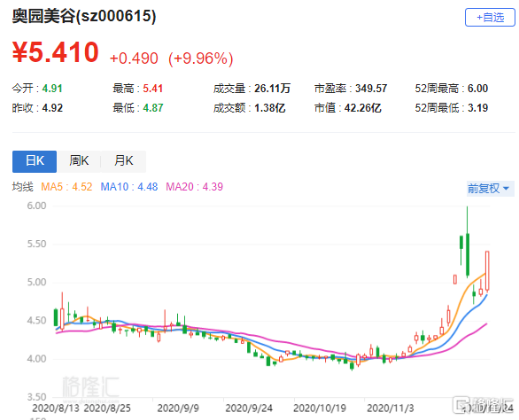519x420 pixels.
Task: Click the 52周最低 value 3.19
Action: point(477,107)
